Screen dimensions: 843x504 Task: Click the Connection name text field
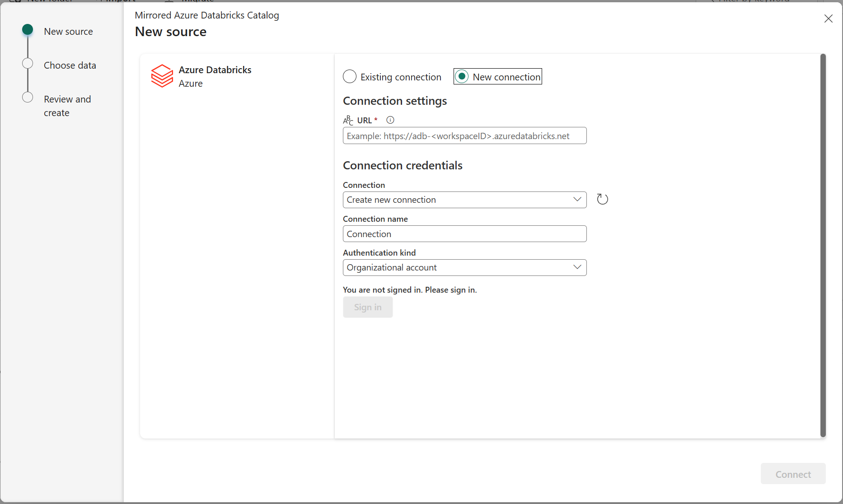[x=464, y=234]
